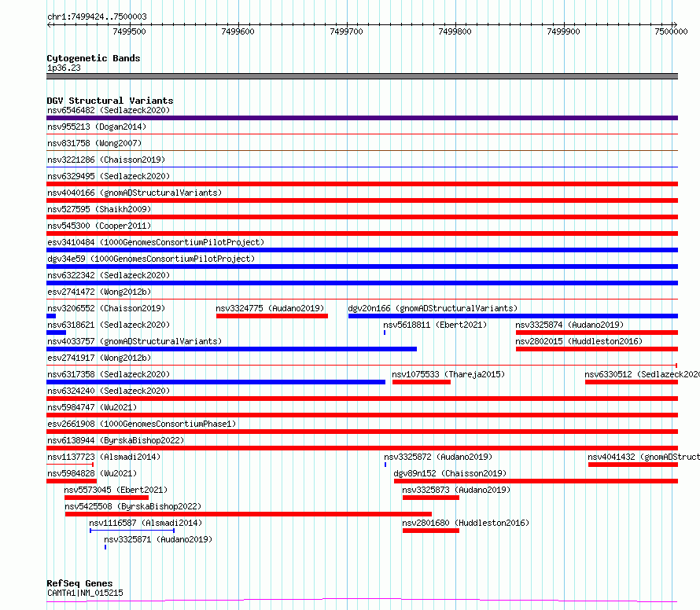Click nsv5618811 (Ebert2021) label
Screen dimensions: 700x610
pos(435,325)
